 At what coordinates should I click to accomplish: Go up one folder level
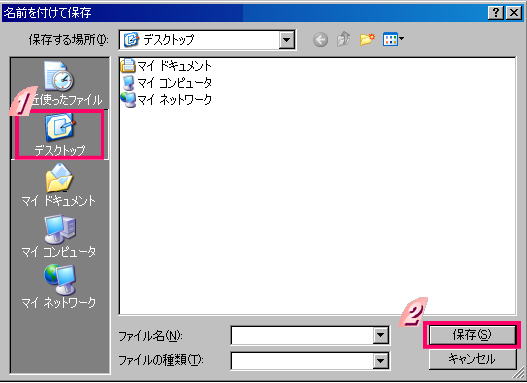343,40
